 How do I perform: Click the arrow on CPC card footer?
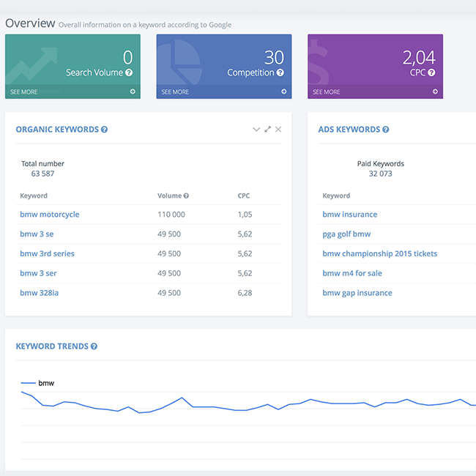point(435,92)
